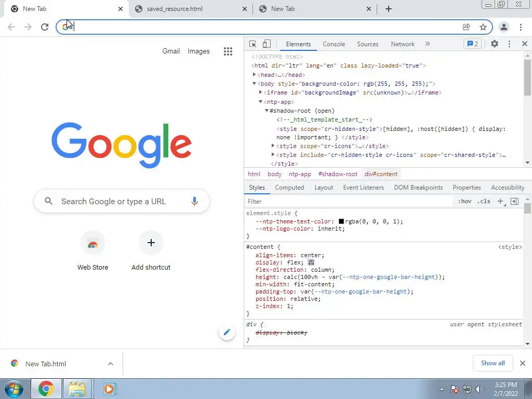Open the New Tab.html download options arrow
This screenshot has height=399, width=532.
[111, 364]
